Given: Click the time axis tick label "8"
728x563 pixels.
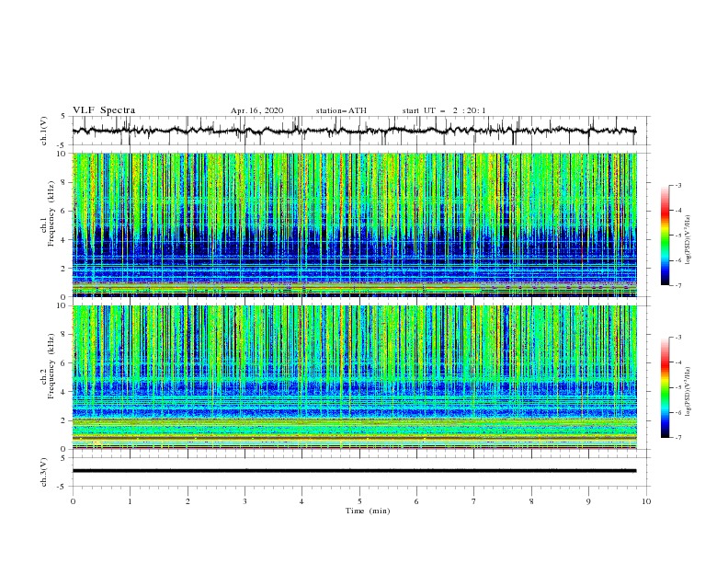Looking at the screenshot, I should pos(531,501).
